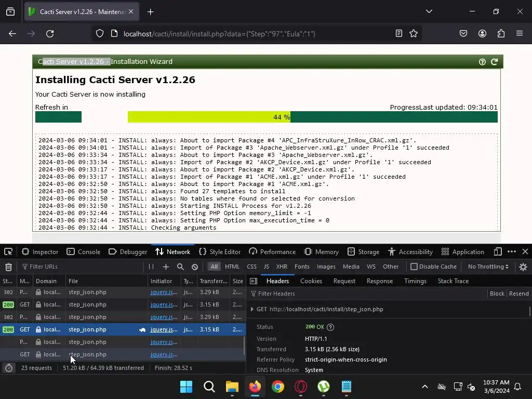Open devtools more options ellipsis
This screenshot has height=399, width=532.
click(x=512, y=252)
